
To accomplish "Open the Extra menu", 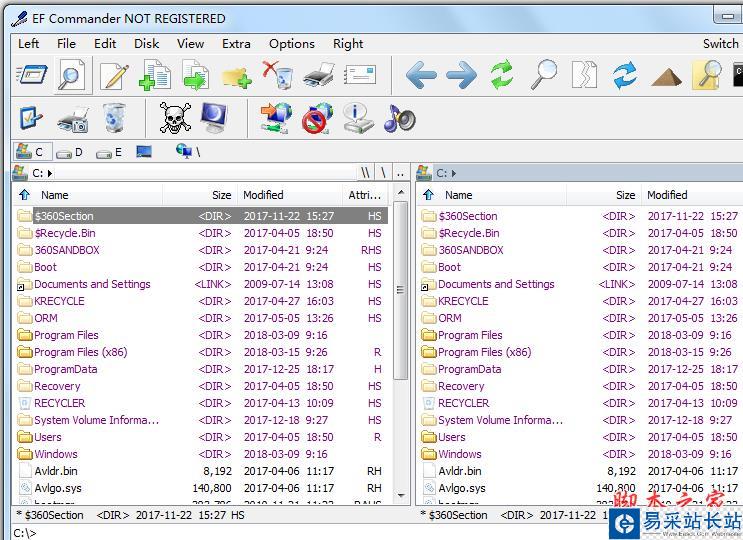I will pyautogui.click(x=236, y=44).
